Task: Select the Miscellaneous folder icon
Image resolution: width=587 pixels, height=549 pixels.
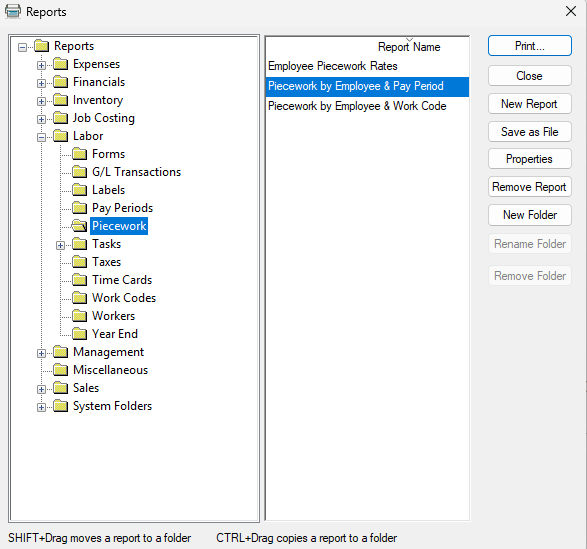Action: coord(61,370)
